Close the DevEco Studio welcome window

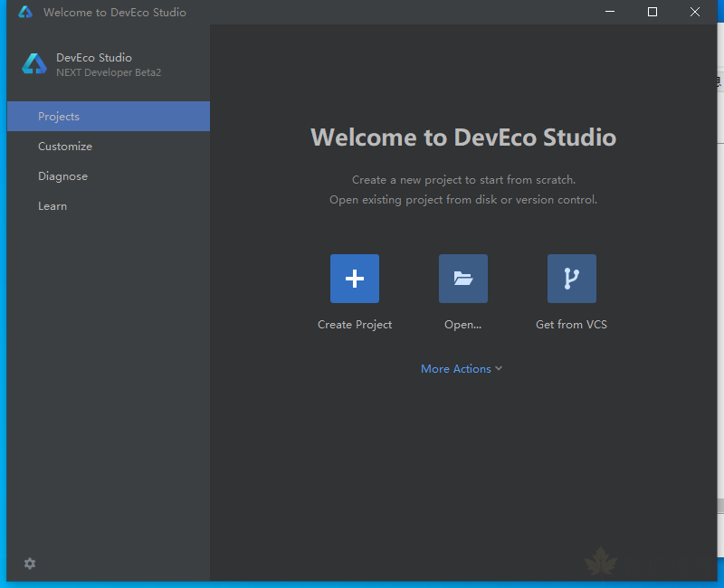[x=694, y=13]
